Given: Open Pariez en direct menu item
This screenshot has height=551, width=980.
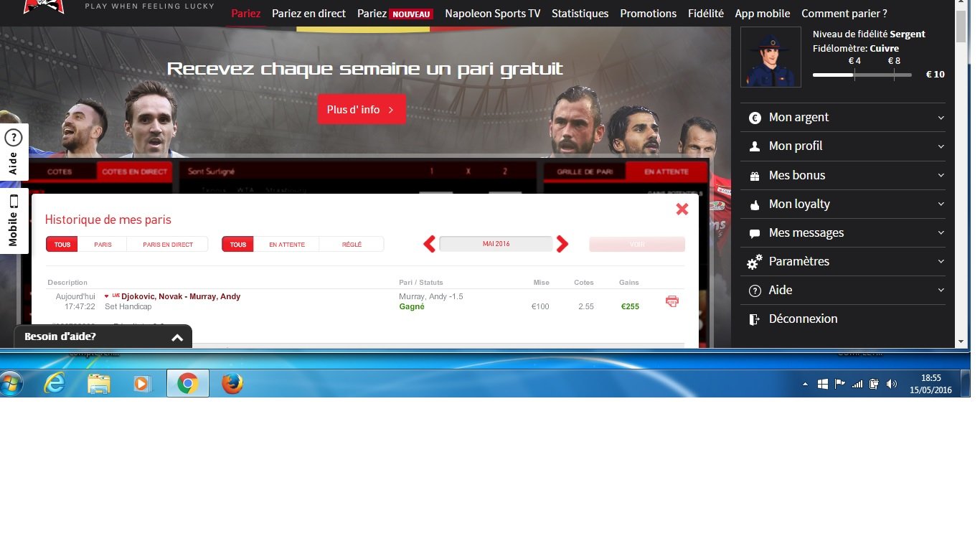Looking at the screenshot, I should 308,14.
